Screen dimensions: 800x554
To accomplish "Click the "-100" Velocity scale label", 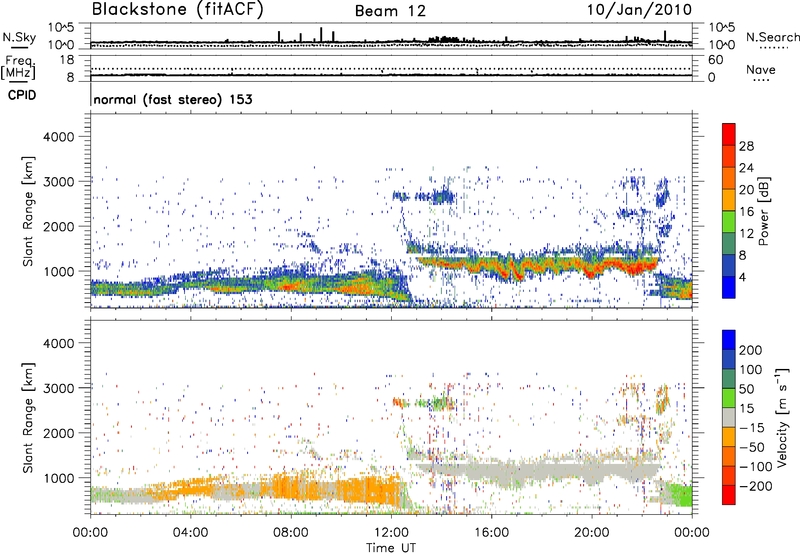I will click(755, 467).
